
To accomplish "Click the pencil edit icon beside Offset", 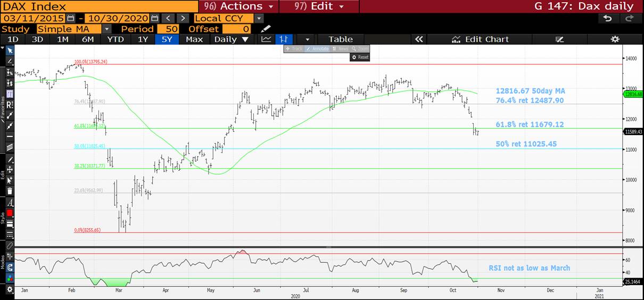I will pos(266,29).
